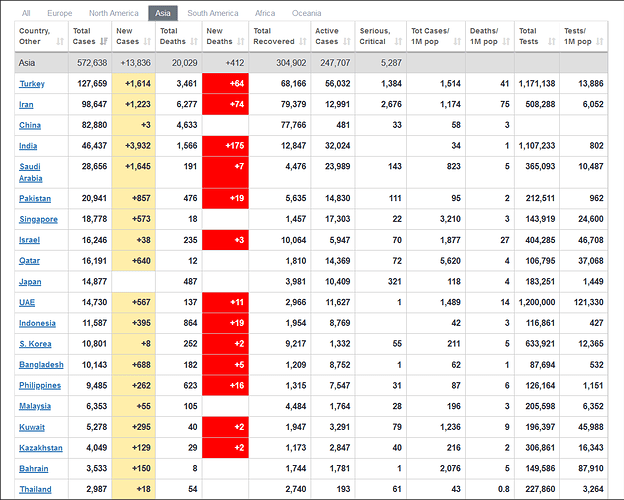Select Turkey's total cases 127,659
The image size is (624, 500).
[x=92, y=84]
